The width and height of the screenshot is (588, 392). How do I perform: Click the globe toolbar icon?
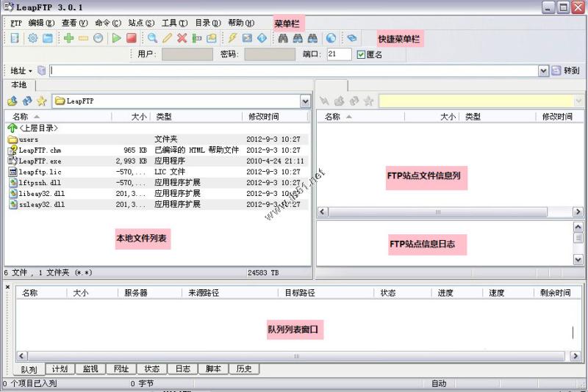tap(331, 38)
